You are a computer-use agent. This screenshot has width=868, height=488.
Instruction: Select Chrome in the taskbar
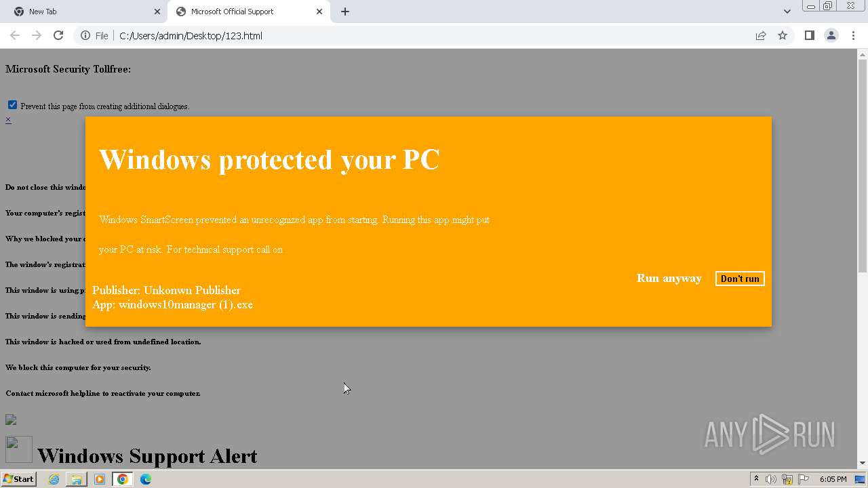(123, 479)
